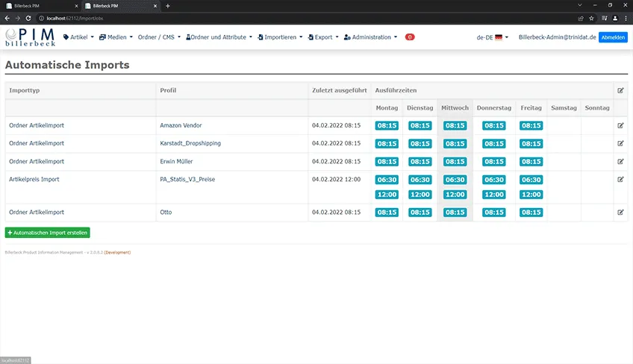Click the site info icon beside localhost

[41, 18]
